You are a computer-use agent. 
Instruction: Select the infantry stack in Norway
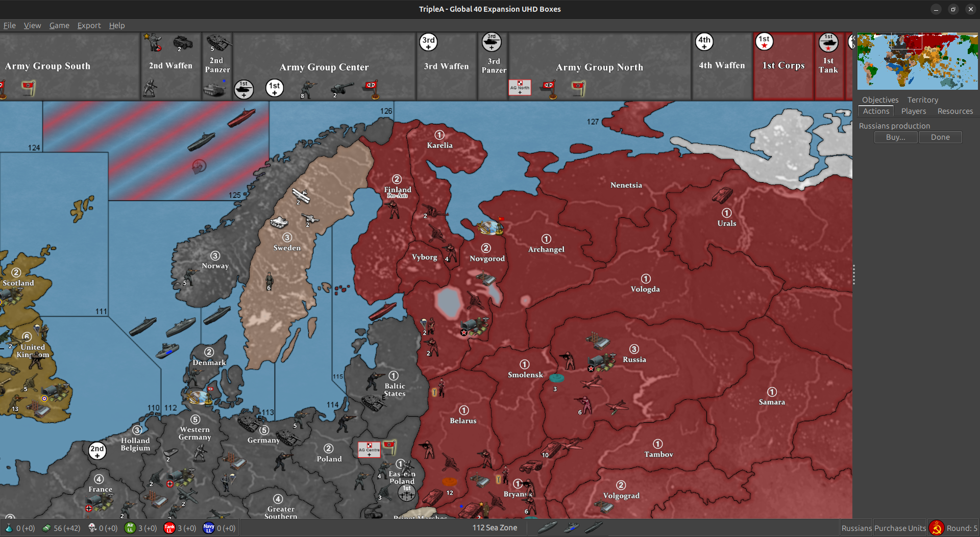pyautogui.click(x=190, y=276)
